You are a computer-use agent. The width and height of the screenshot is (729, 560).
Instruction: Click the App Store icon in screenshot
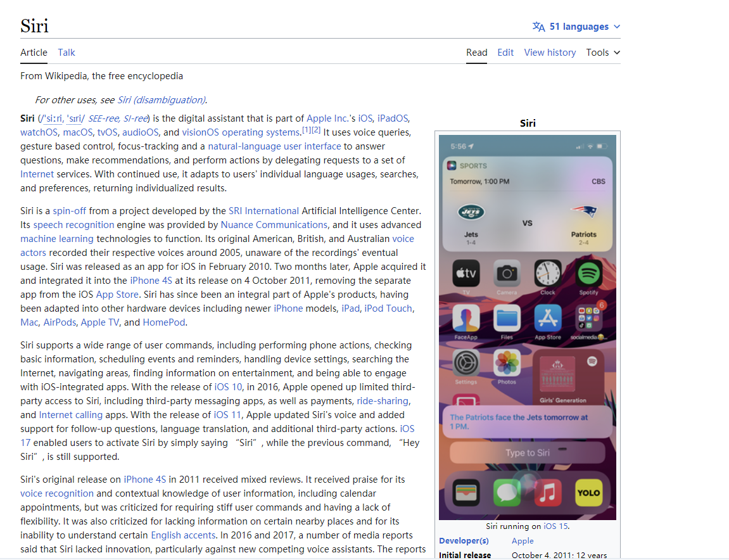click(x=548, y=318)
